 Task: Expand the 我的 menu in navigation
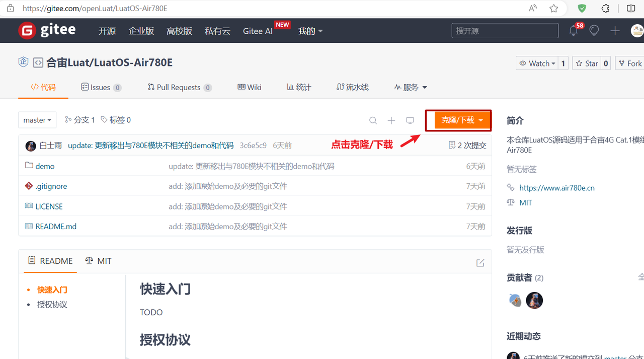[310, 31]
